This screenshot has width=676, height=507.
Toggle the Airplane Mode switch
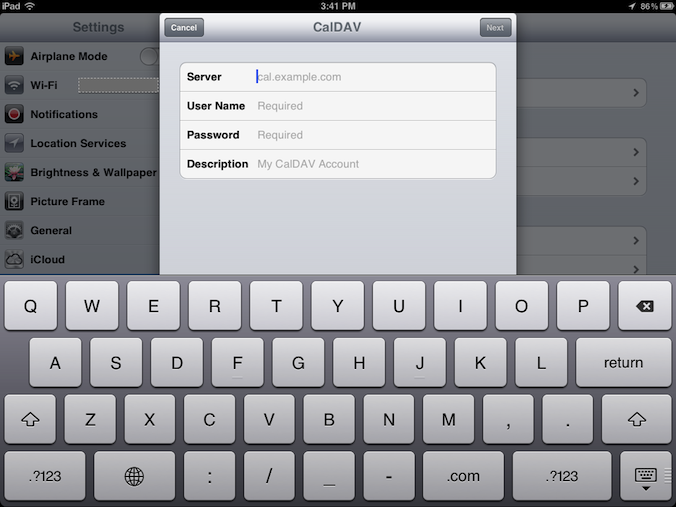[149, 56]
